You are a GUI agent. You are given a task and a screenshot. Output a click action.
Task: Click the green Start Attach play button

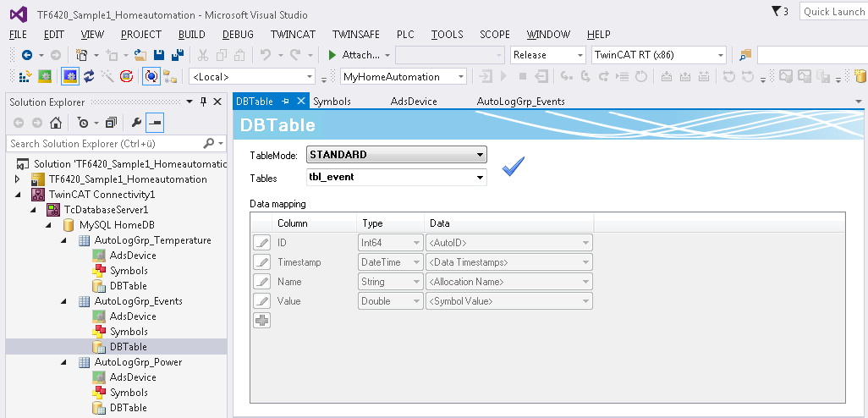tap(332, 55)
